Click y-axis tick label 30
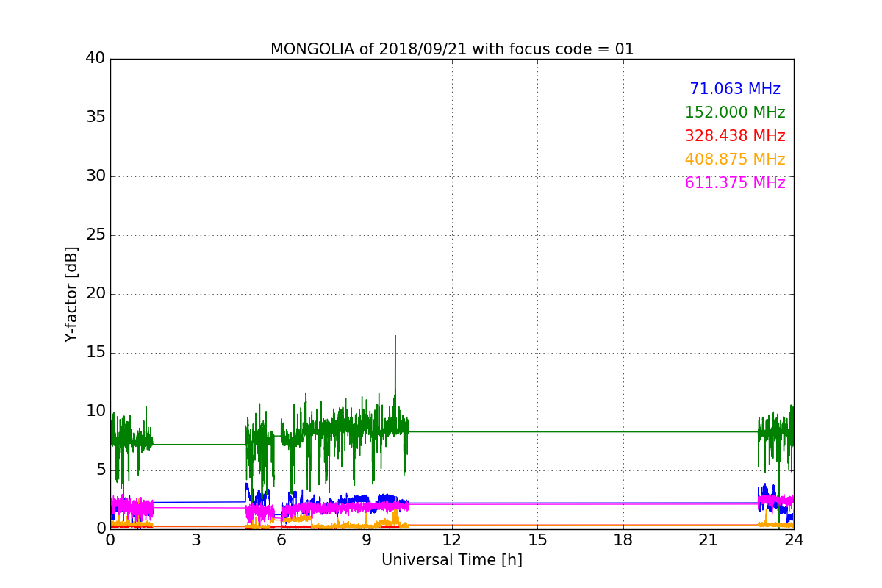 [x=96, y=176]
